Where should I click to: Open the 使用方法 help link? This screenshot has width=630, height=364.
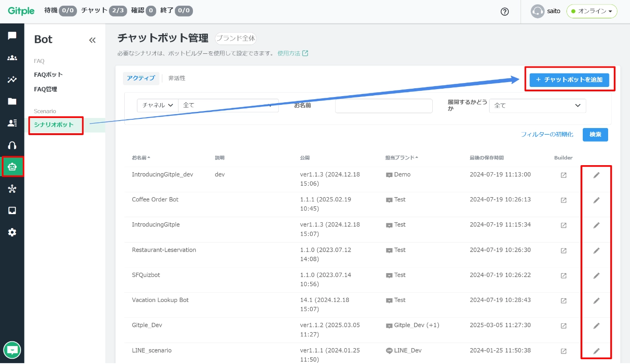[x=293, y=53]
